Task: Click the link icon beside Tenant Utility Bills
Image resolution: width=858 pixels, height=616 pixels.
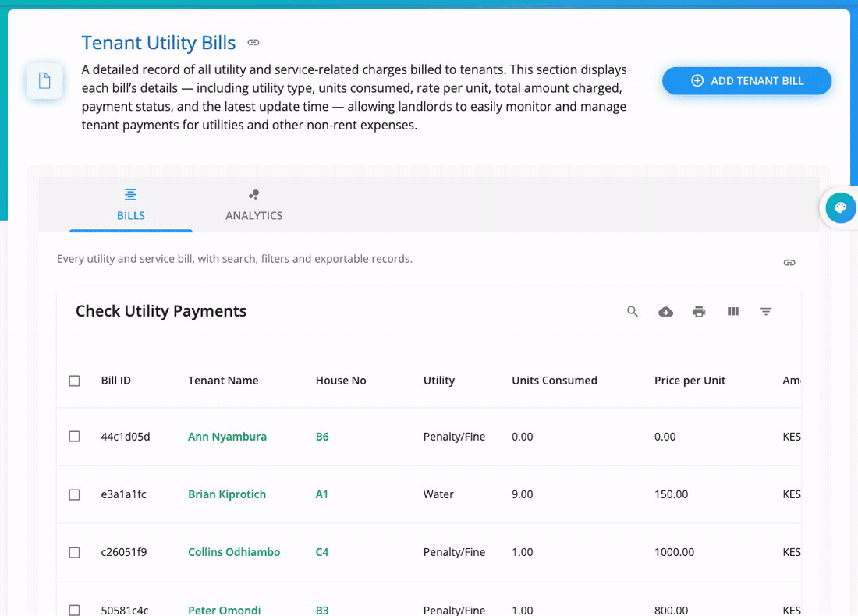Action: tap(253, 42)
